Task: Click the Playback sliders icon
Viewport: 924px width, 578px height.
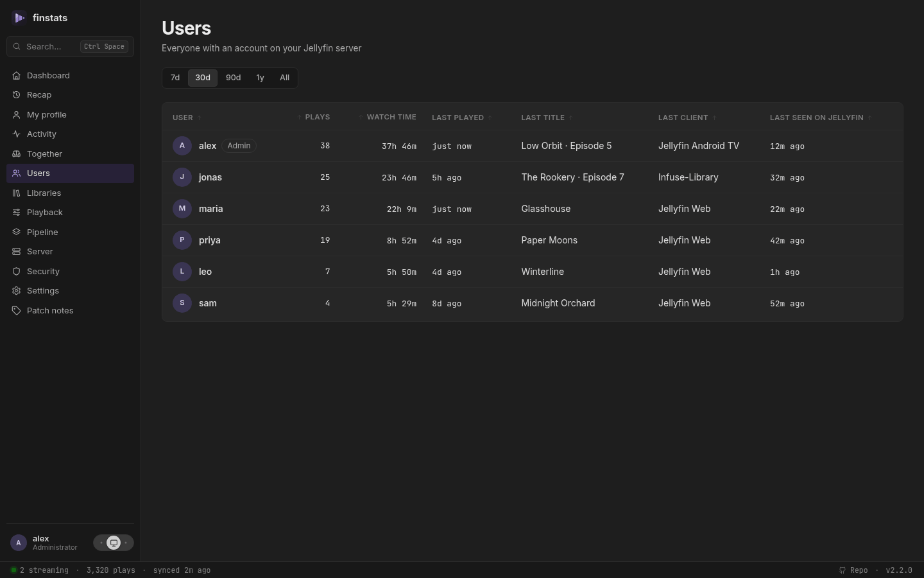Action: click(16, 213)
